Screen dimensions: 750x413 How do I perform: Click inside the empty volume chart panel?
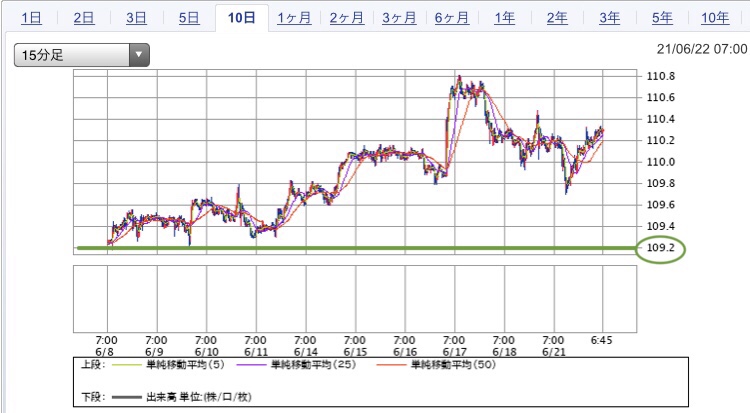click(355, 299)
